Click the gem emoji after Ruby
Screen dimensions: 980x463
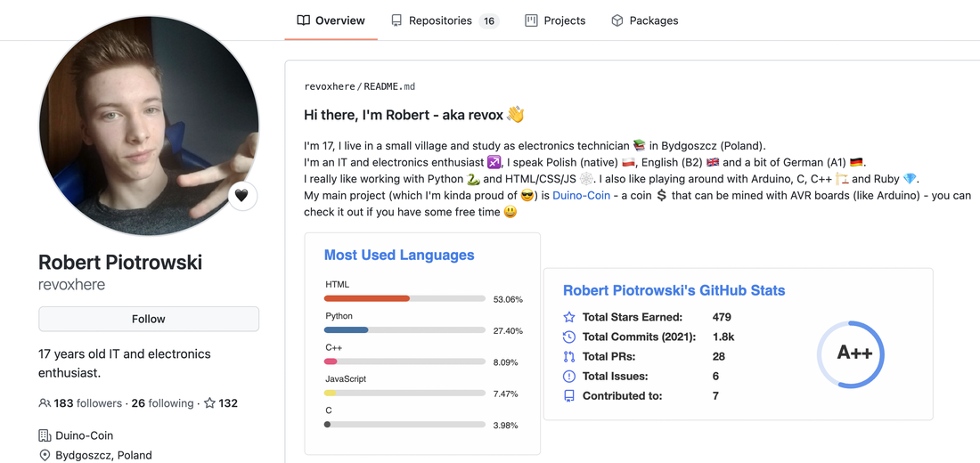coord(910,179)
